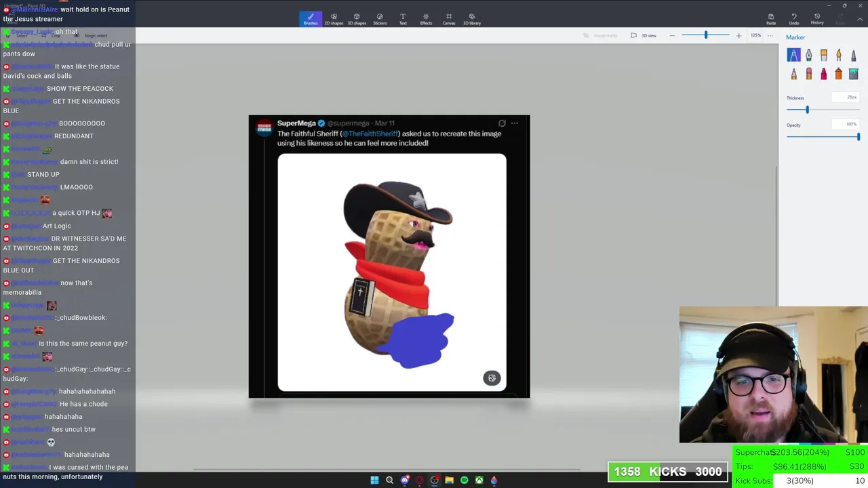Open Xbox app from the taskbar
This screenshot has width=868, height=488.
(479, 481)
